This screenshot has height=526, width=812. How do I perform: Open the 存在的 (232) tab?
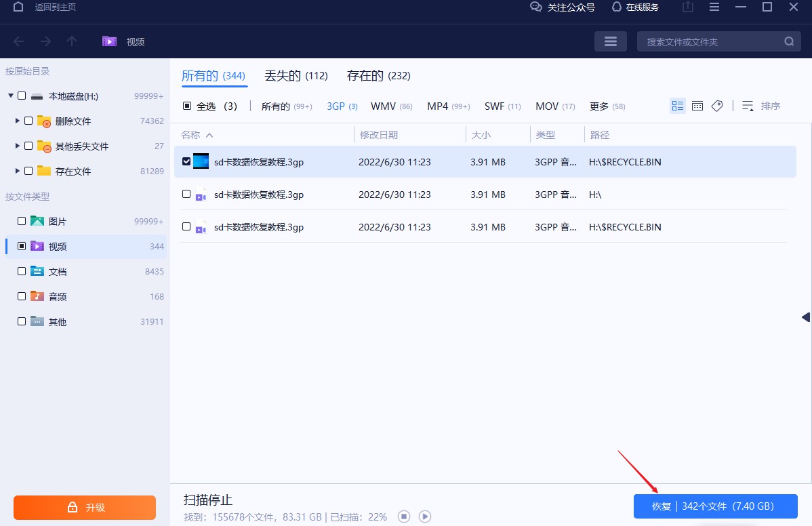coord(378,76)
